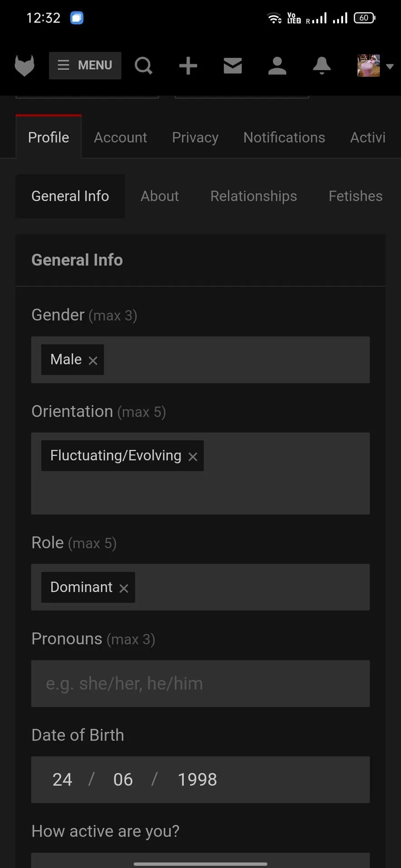
Task: Open the Fetishes section
Action: pos(355,196)
